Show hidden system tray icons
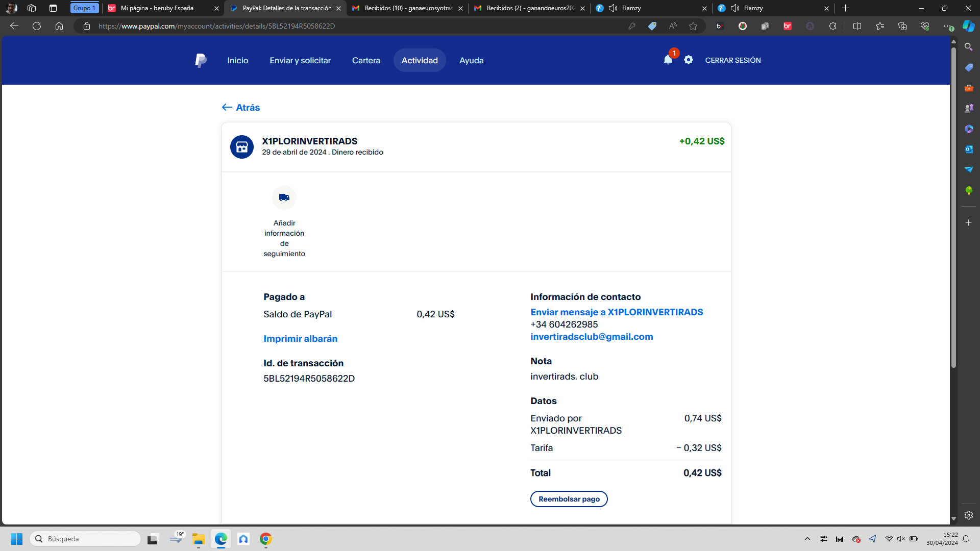 click(x=807, y=539)
